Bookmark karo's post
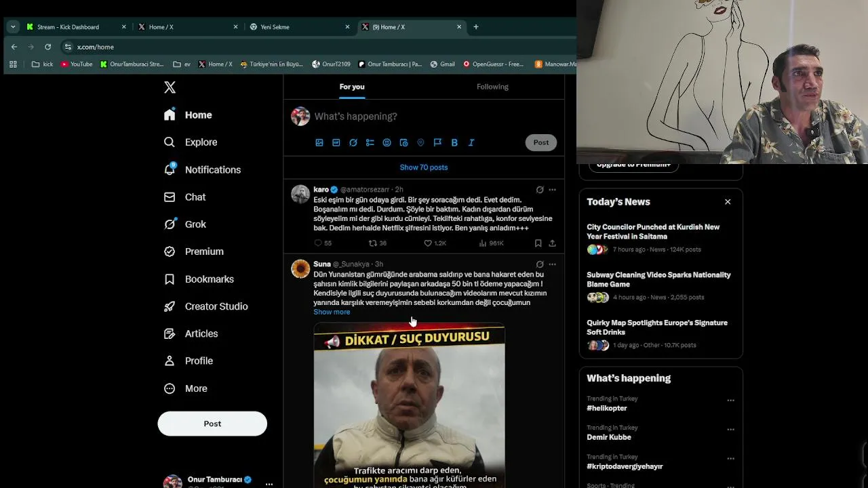Image resolution: width=868 pixels, height=488 pixels. pos(538,243)
